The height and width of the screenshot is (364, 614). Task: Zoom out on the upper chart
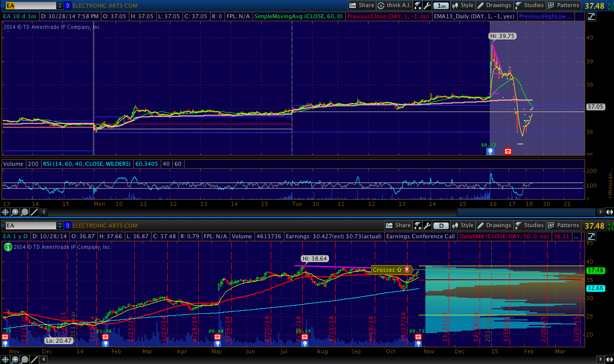tap(24, 212)
